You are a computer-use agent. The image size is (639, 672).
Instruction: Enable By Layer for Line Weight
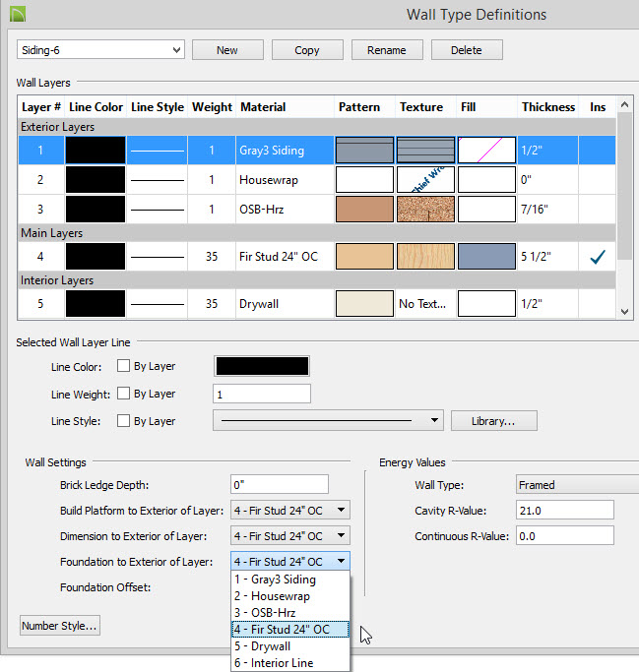[x=123, y=394]
